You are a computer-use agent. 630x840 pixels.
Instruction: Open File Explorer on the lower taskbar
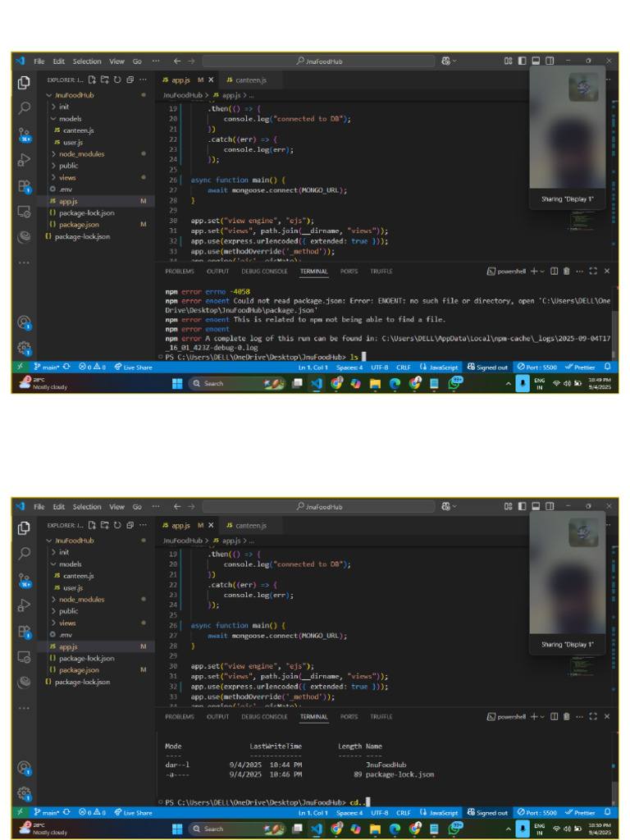pos(375,829)
